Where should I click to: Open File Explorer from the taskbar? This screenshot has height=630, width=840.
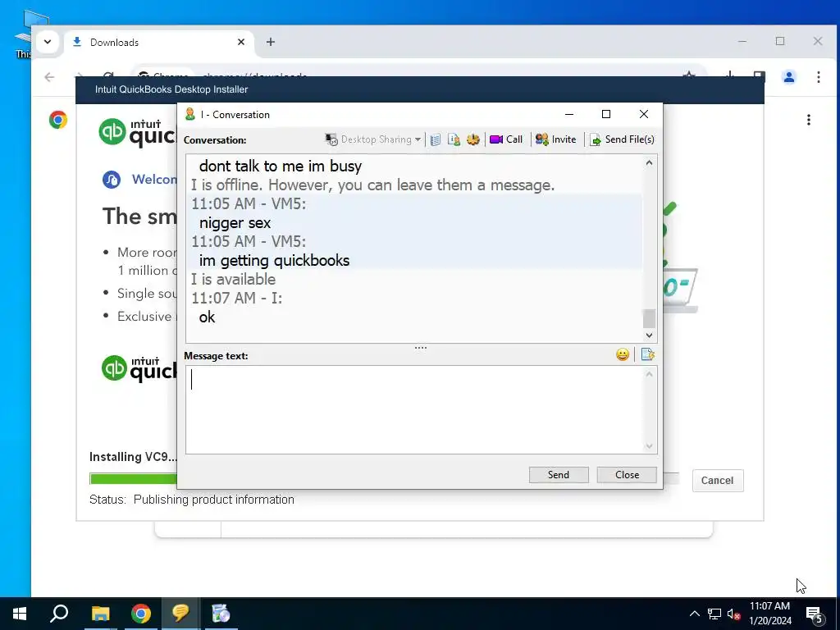(x=100, y=614)
